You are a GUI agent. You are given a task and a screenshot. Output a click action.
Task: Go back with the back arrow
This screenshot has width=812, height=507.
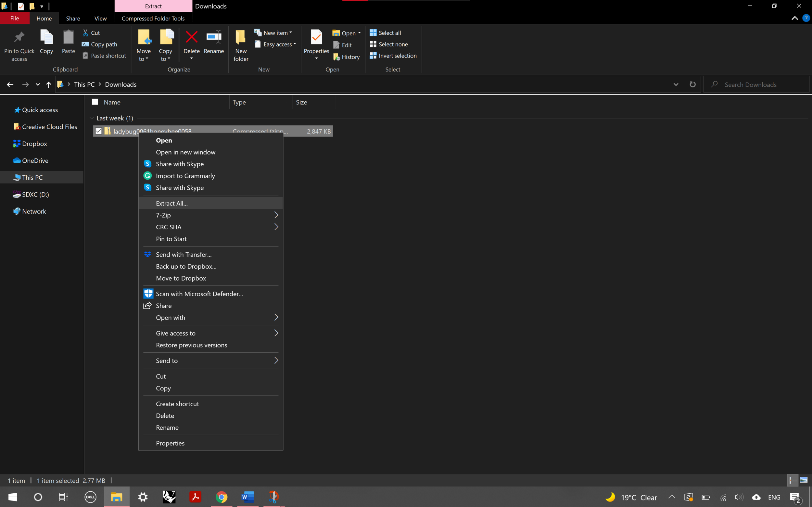10,84
